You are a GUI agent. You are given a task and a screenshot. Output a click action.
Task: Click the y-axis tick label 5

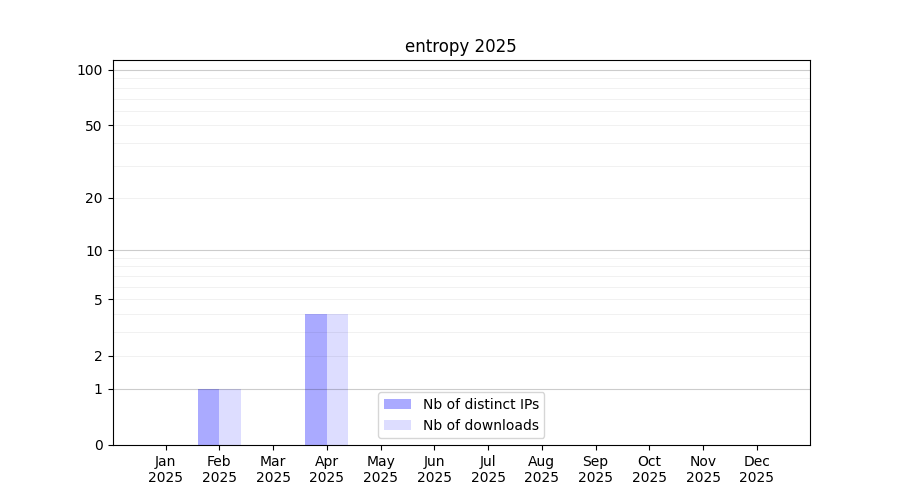click(x=98, y=299)
